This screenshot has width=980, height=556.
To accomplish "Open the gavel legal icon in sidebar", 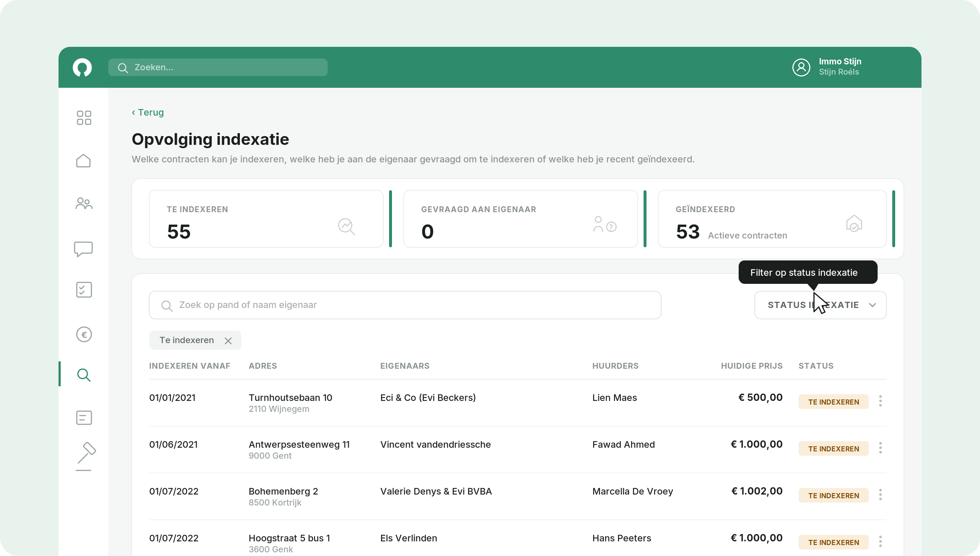I will 86,457.
